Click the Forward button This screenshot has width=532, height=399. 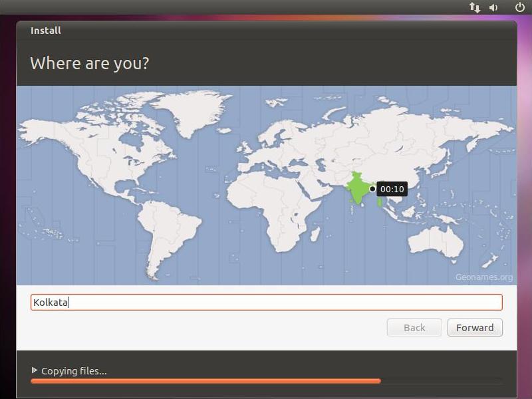coord(475,327)
